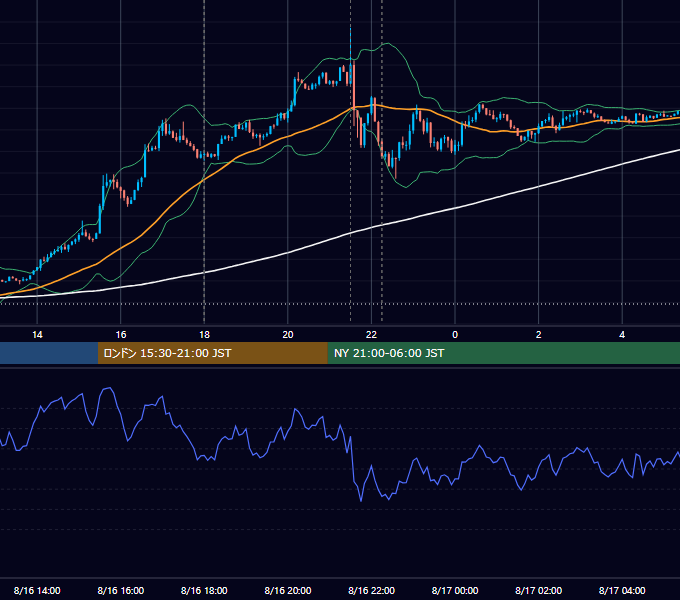Click the 8/16 20:00 date label
This screenshot has width=680, height=600.
tap(288, 590)
